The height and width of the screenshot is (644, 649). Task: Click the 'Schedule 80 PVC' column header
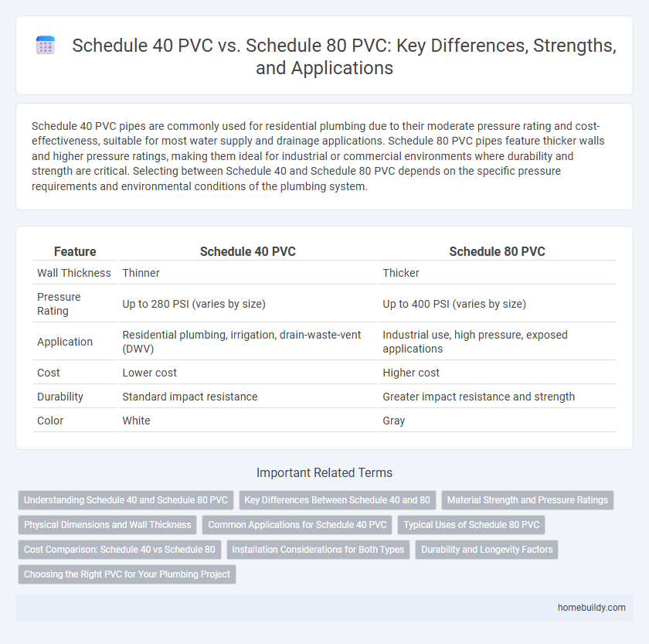click(498, 251)
